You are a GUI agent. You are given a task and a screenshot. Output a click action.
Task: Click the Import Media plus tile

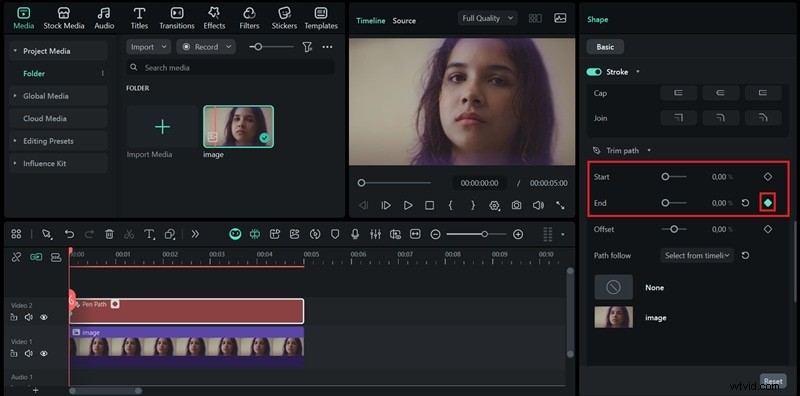point(162,127)
